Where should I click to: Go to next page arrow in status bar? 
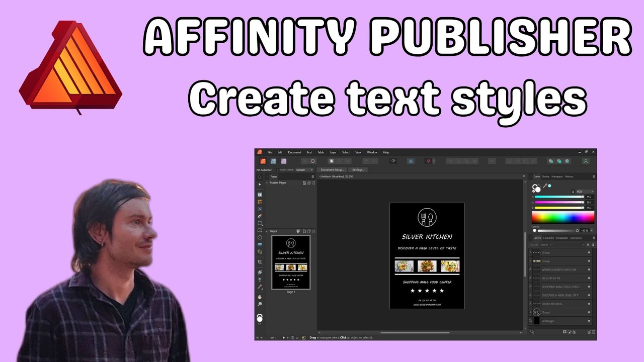284,337
